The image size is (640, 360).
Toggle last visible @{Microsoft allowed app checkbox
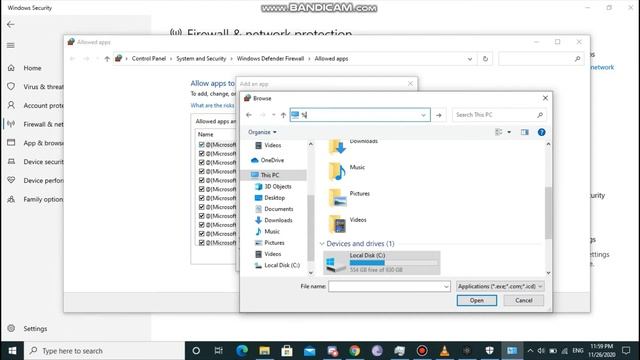click(x=202, y=242)
